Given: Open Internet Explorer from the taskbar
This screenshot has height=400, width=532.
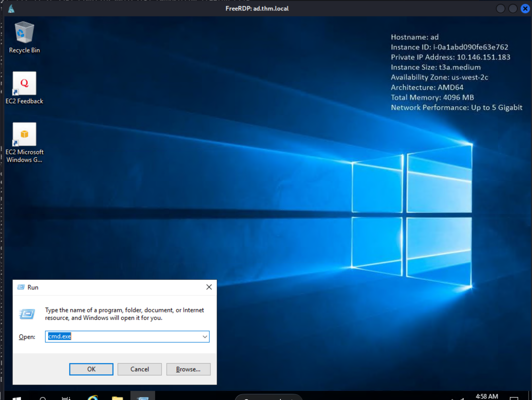Looking at the screenshot, I should click(93, 398).
